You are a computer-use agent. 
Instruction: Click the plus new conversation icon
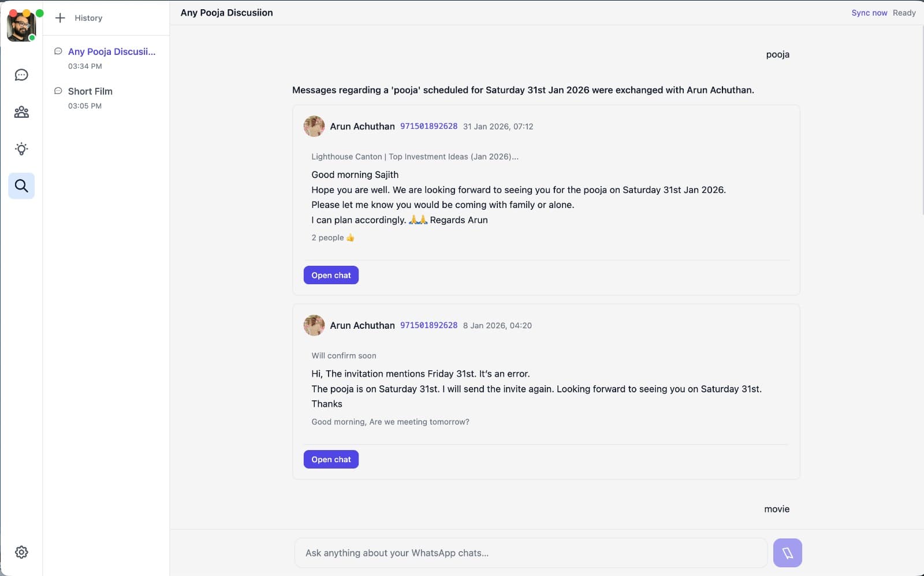tap(60, 18)
